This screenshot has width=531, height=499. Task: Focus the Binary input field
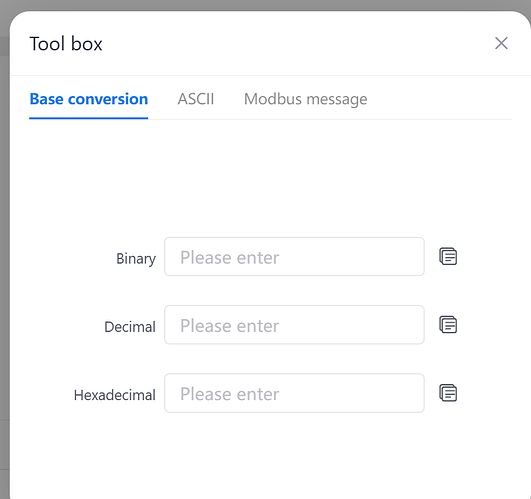pos(294,257)
